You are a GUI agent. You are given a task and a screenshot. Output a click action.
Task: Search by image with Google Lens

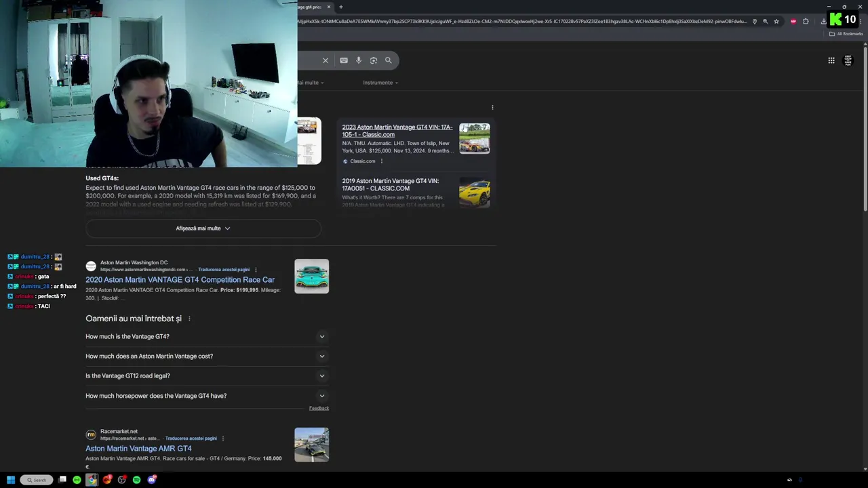click(374, 60)
